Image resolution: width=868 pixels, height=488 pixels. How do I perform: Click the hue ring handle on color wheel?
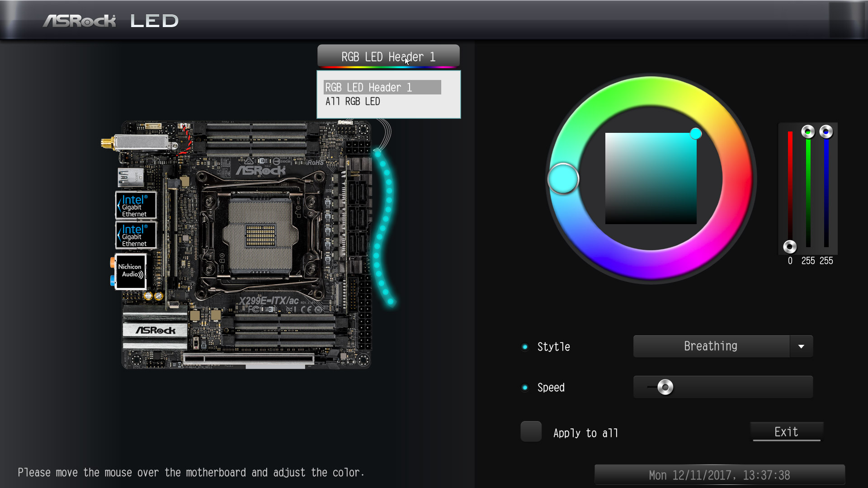pos(563,178)
